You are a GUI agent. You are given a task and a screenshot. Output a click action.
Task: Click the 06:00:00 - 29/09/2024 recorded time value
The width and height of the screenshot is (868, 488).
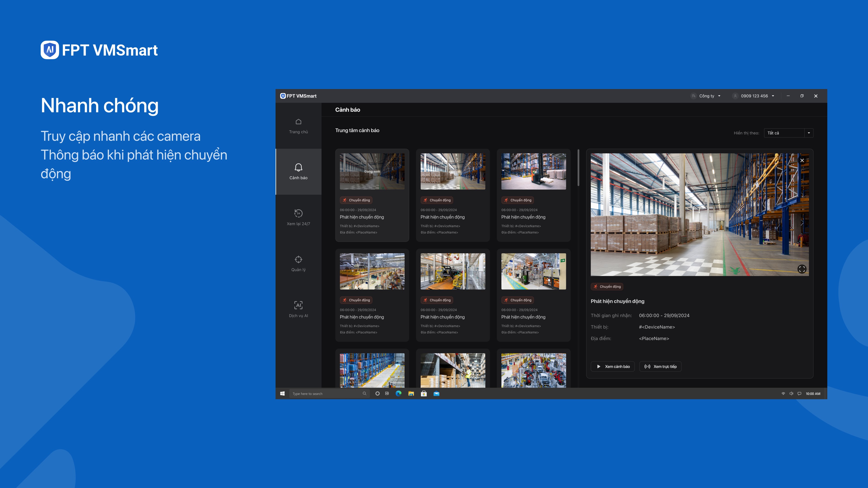pyautogui.click(x=664, y=316)
